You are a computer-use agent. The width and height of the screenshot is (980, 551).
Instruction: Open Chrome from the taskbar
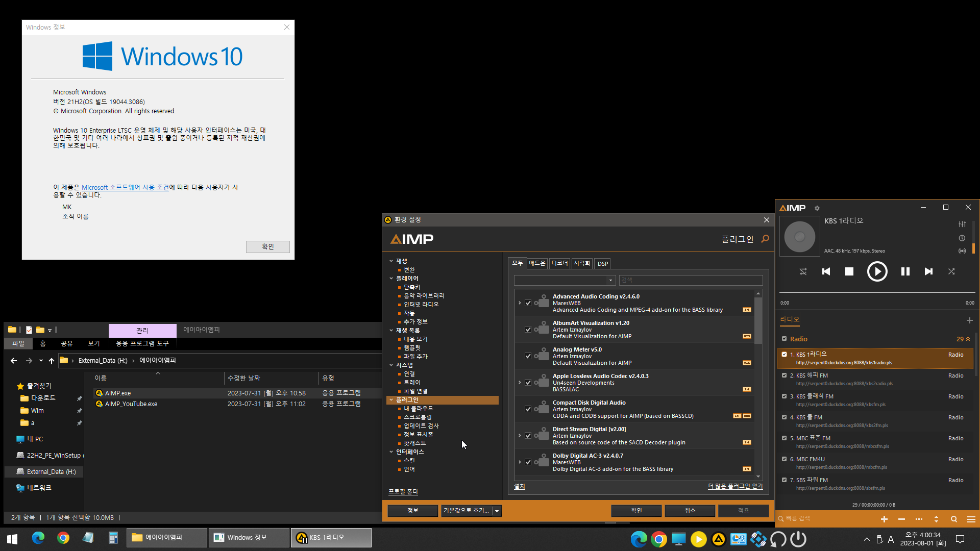(63, 538)
